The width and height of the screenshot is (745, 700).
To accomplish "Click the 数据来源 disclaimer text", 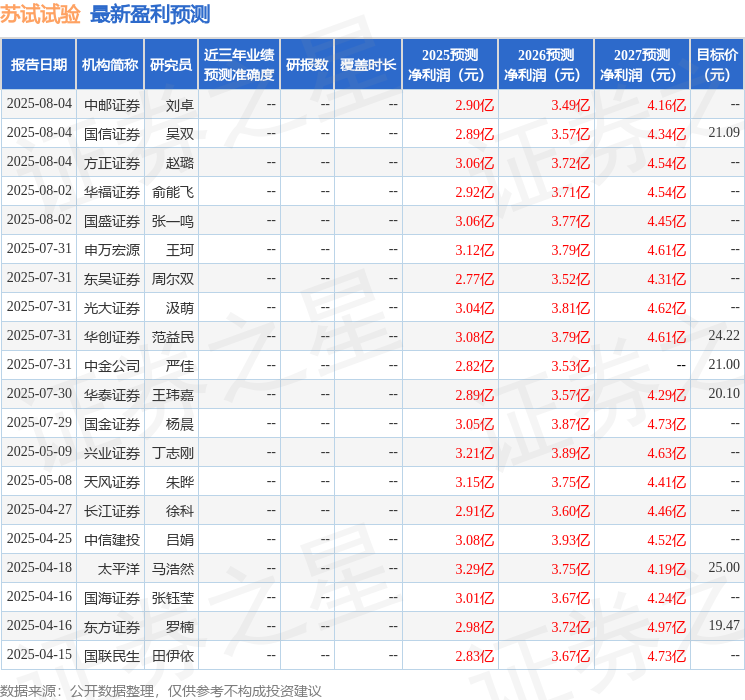I will pyautogui.click(x=161, y=690).
